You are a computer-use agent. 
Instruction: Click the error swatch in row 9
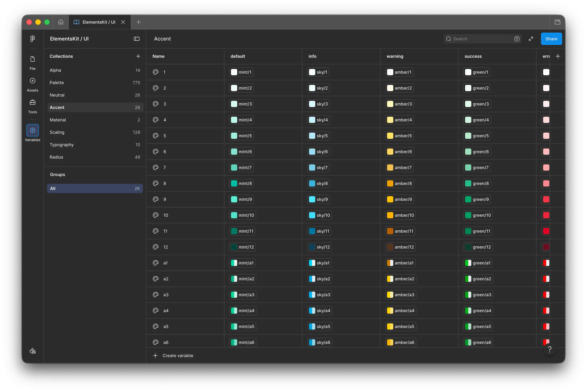point(546,199)
